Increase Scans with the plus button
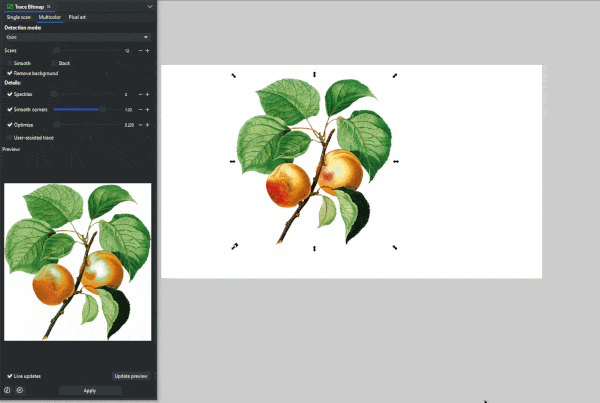 coord(147,51)
